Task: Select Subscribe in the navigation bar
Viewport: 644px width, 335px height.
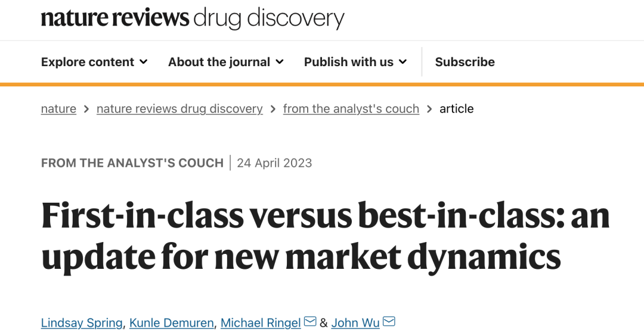Action: pyautogui.click(x=465, y=62)
